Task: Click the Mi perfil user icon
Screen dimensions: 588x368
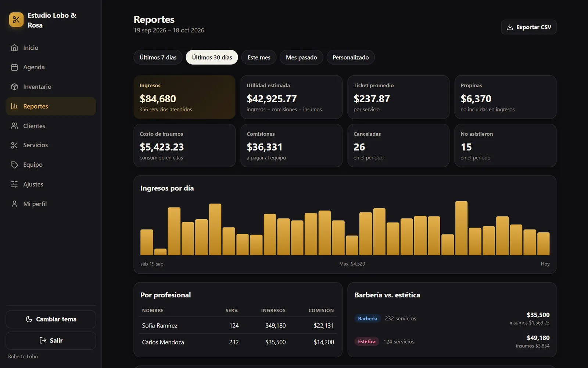Action: (x=14, y=204)
